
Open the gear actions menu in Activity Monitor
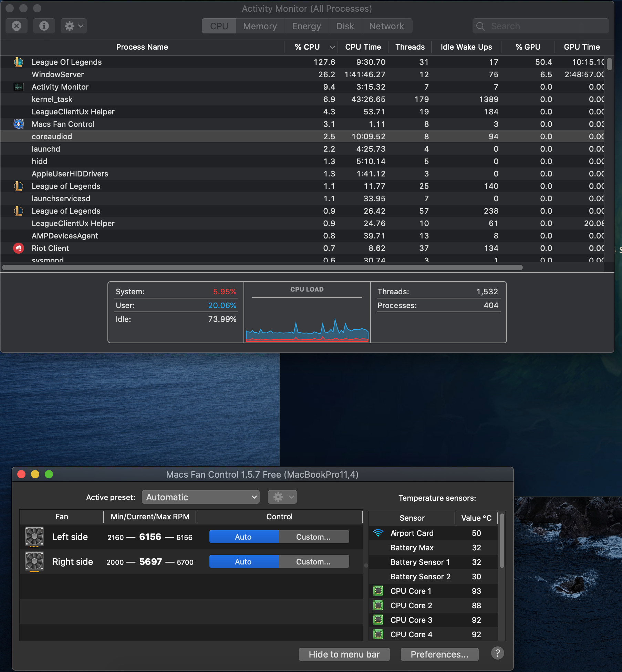coord(74,26)
